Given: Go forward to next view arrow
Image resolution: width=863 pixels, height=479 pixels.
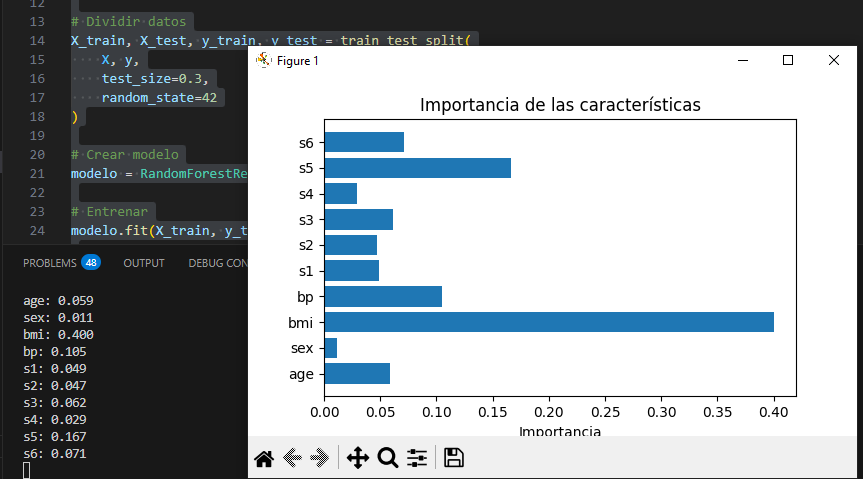Looking at the screenshot, I should (320, 458).
